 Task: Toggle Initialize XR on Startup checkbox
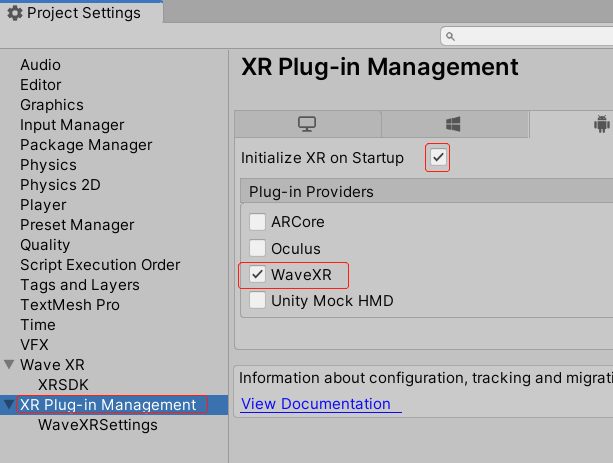pyautogui.click(x=438, y=158)
